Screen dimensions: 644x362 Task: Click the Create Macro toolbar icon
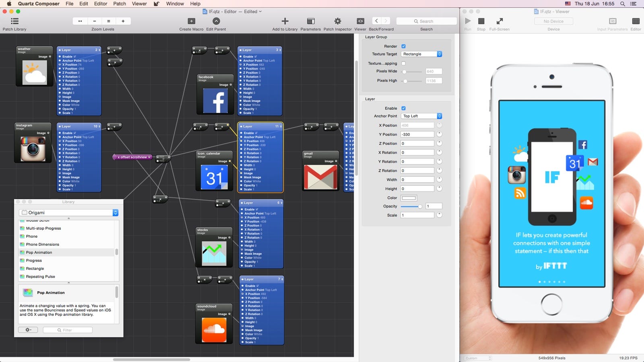[191, 21]
